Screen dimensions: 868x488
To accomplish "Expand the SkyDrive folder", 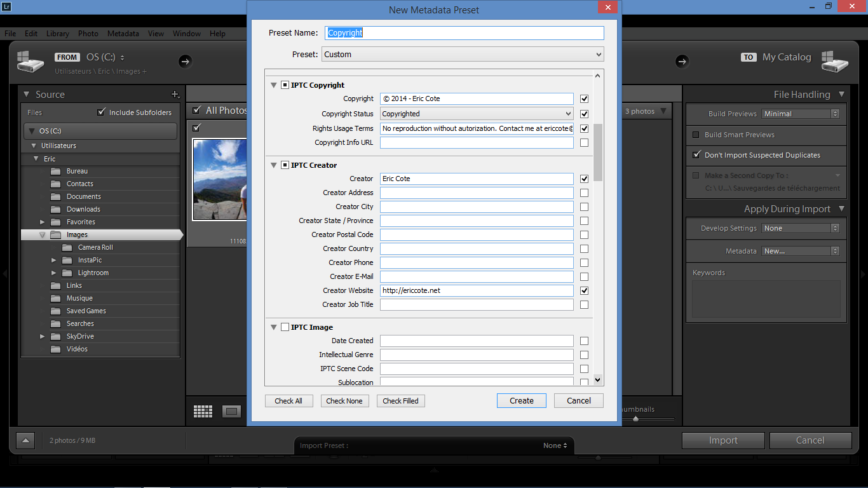I will point(43,336).
